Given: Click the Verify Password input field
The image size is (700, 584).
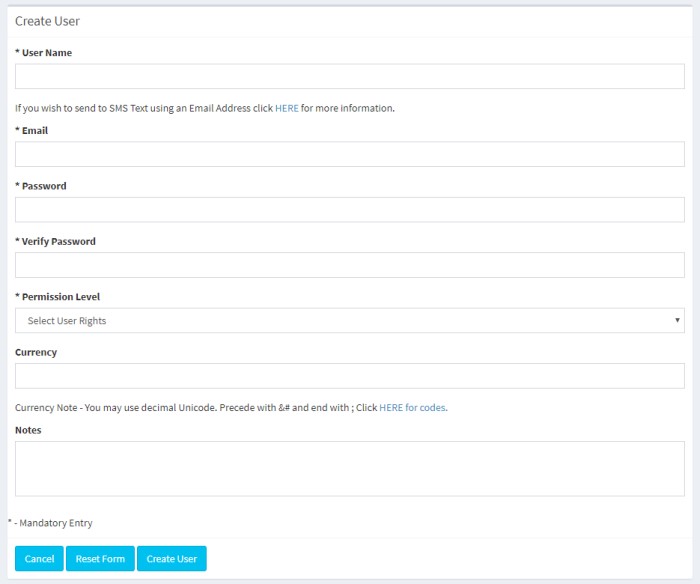Looking at the screenshot, I should coord(350,265).
